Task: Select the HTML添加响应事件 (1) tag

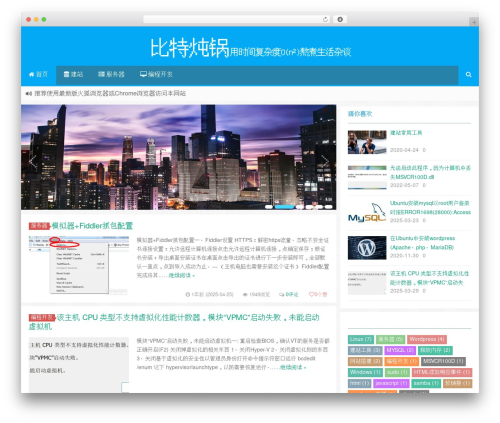Action: coord(442,372)
